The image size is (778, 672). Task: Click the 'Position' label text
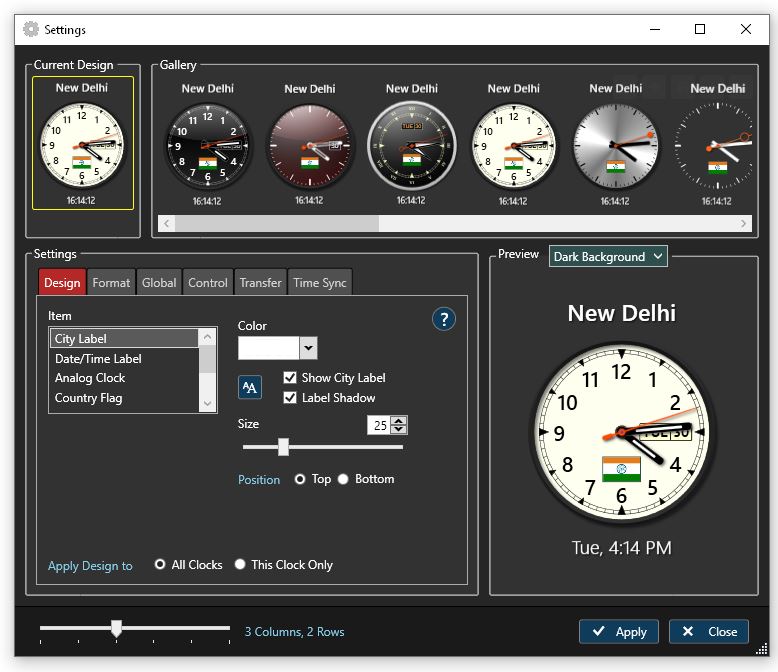coord(259,480)
